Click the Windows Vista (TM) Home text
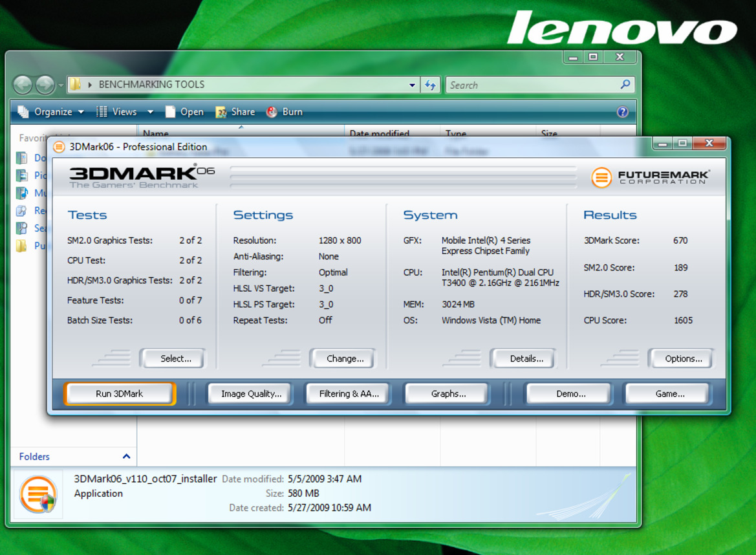Screen dimensions: 756x555 (491, 320)
